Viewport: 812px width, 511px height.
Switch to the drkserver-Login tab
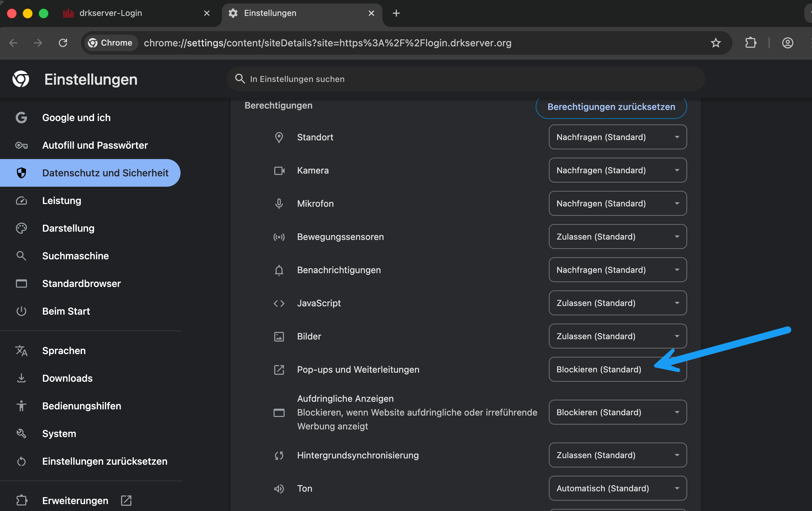(x=111, y=13)
